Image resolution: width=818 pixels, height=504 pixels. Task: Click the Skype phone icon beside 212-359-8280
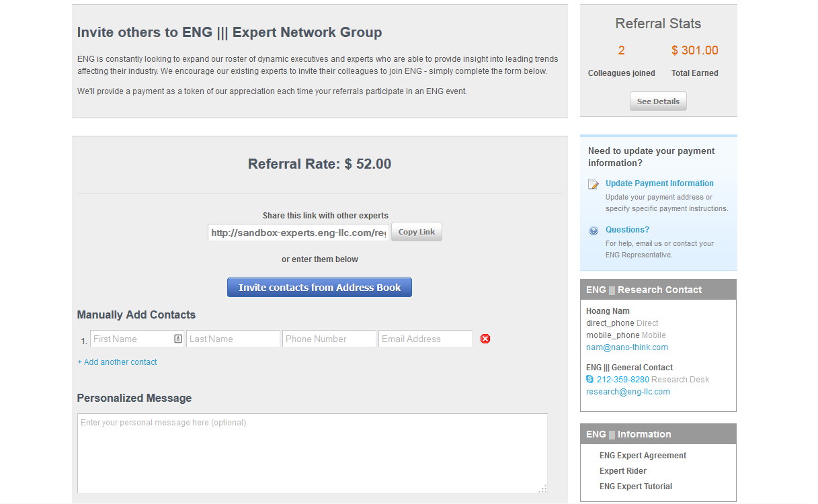coord(590,379)
